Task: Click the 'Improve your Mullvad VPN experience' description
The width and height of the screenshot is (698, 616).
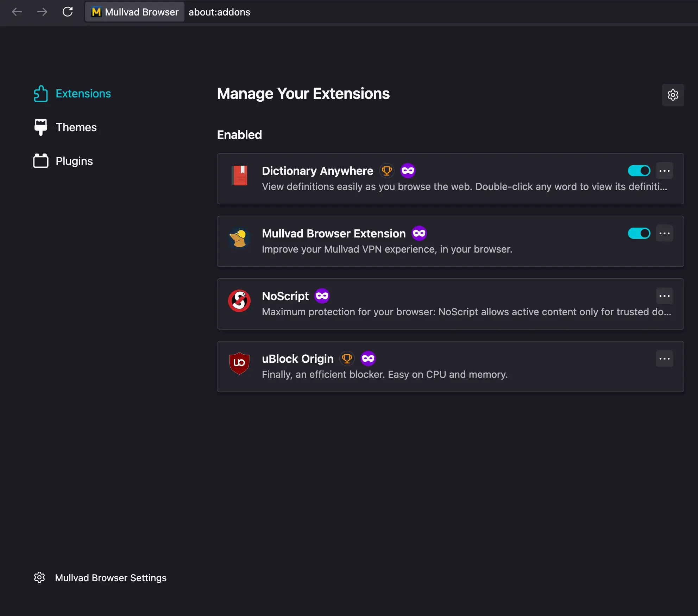Action: point(387,249)
